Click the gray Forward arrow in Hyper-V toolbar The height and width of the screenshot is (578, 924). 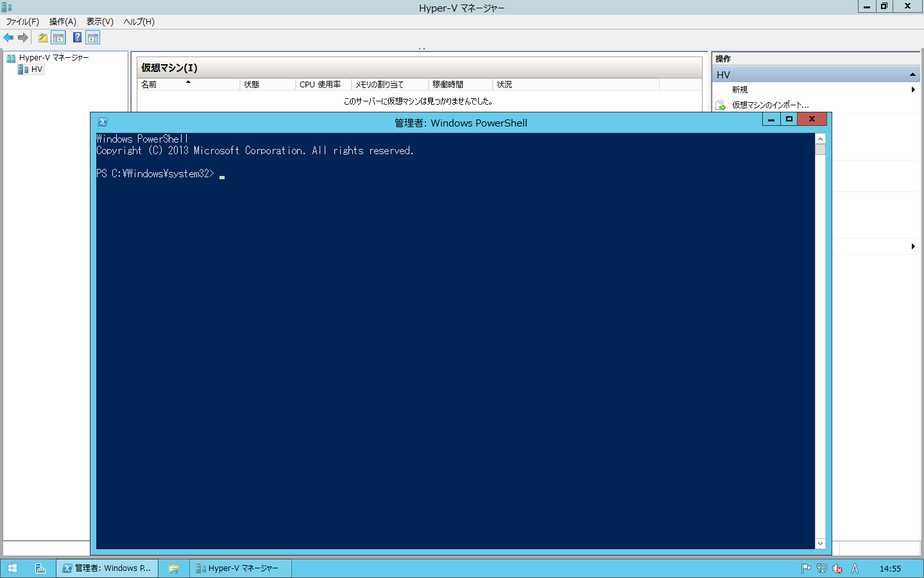pyautogui.click(x=23, y=38)
